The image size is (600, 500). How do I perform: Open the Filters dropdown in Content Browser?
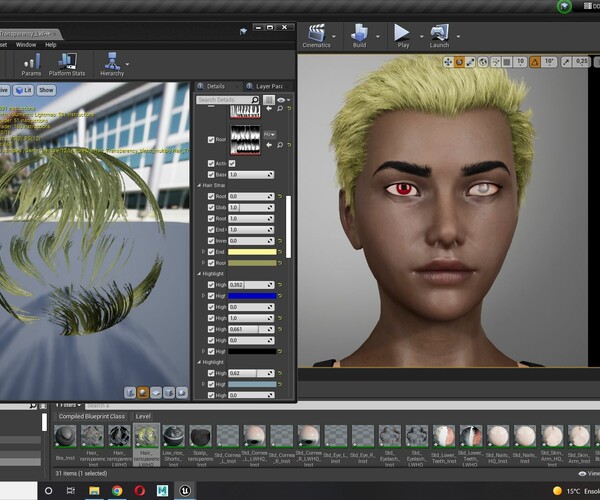68,405
